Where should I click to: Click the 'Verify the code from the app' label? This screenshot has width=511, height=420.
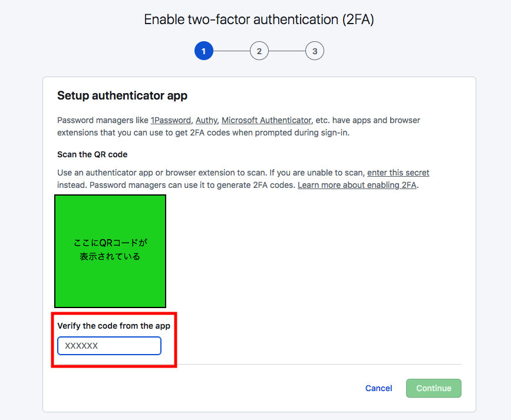(114, 325)
